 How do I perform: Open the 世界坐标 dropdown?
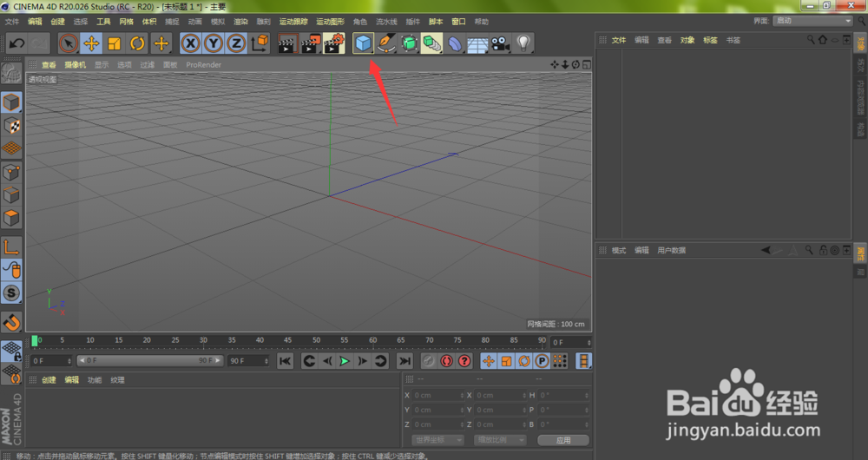click(x=437, y=439)
